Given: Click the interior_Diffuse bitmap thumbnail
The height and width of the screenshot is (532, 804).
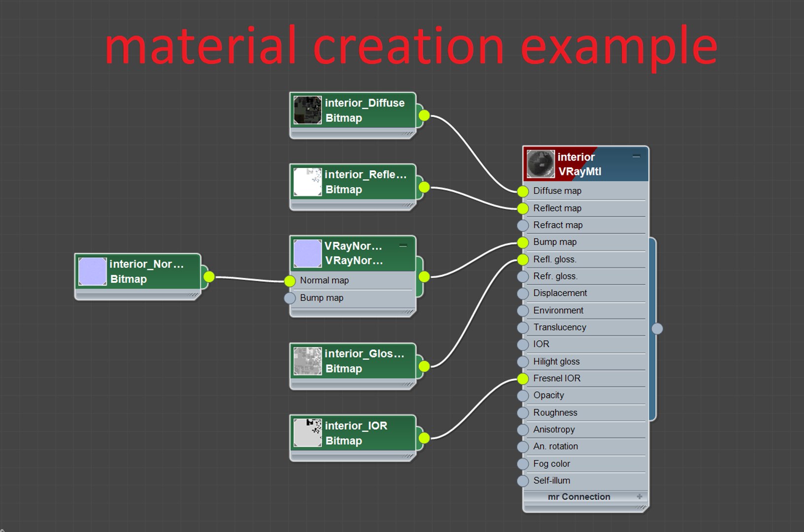Looking at the screenshot, I should point(307,110).
